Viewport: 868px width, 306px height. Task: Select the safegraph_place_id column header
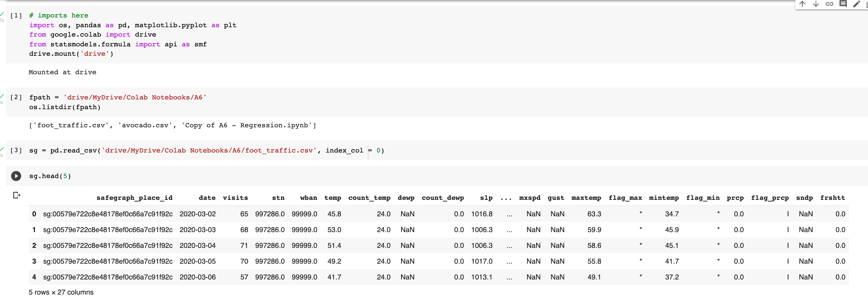(134, 198)
